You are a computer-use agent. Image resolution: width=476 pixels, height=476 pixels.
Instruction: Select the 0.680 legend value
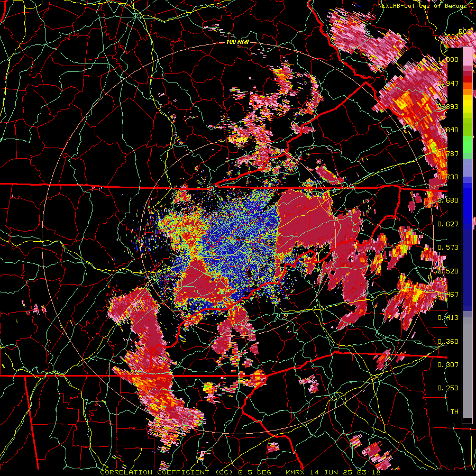pos(448,200)
